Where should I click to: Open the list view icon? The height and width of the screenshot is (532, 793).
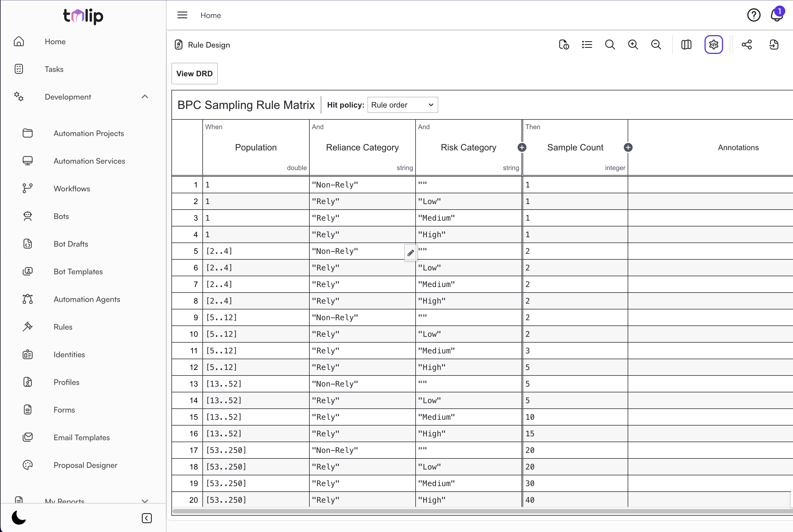coord(587,45)
